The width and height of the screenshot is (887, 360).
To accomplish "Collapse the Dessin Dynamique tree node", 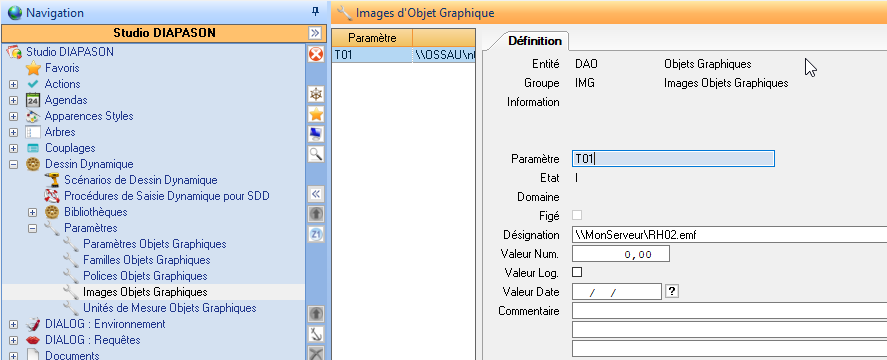I will coord(14,165).
